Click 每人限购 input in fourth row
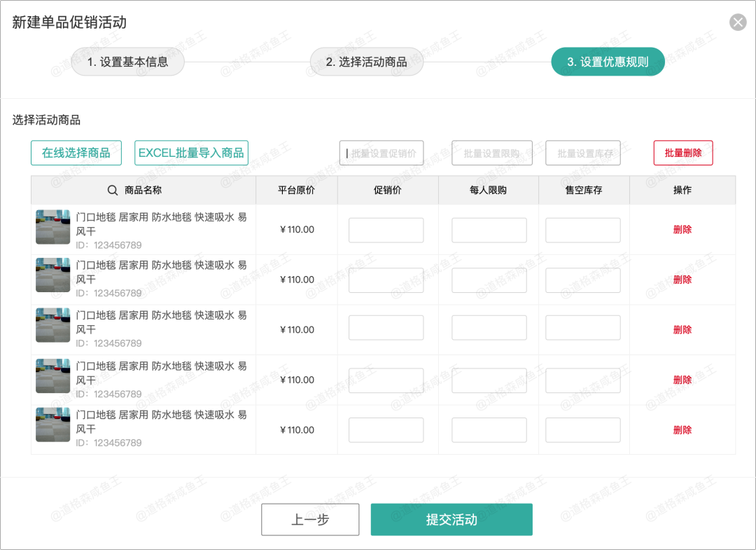The width and height of the screenshot is (756, 550). point(489,380)
